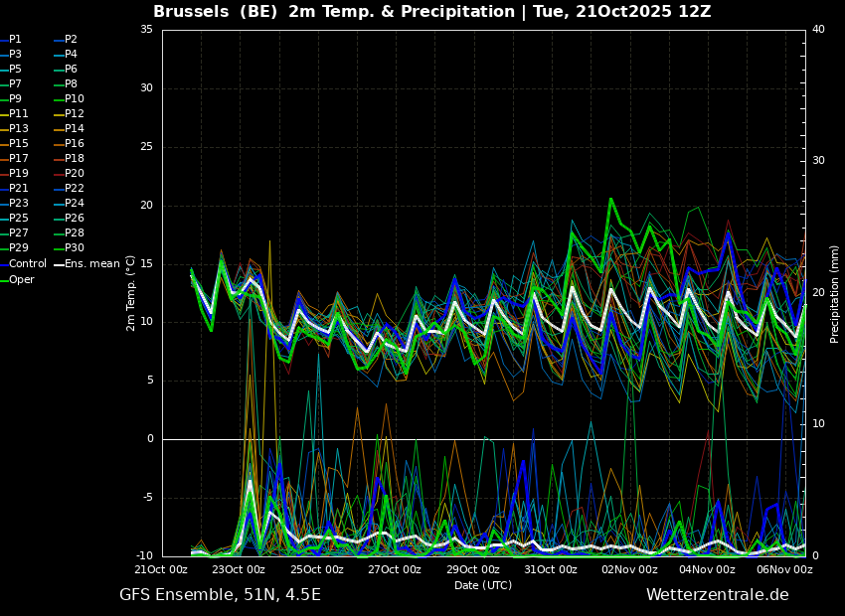The height and width of the screenshot is (616, 845).
Task: Select the P30 legend label
Action: point(75,247)
